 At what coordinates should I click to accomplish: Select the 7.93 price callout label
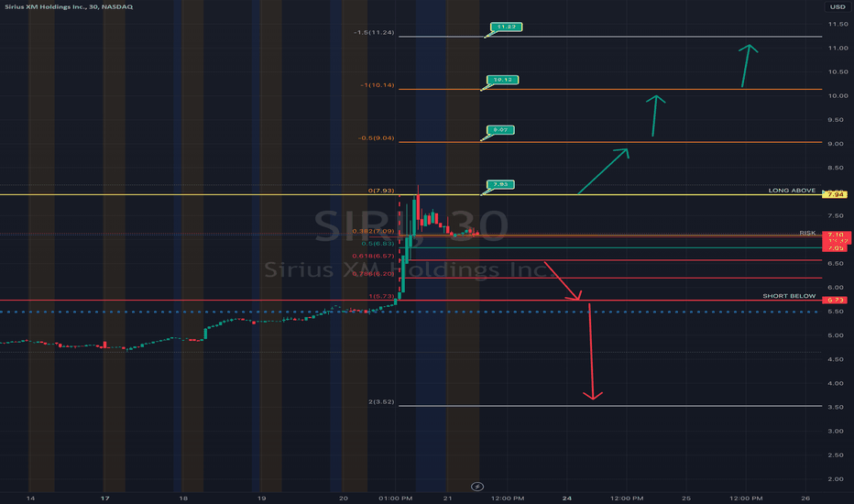pos(500,184)
